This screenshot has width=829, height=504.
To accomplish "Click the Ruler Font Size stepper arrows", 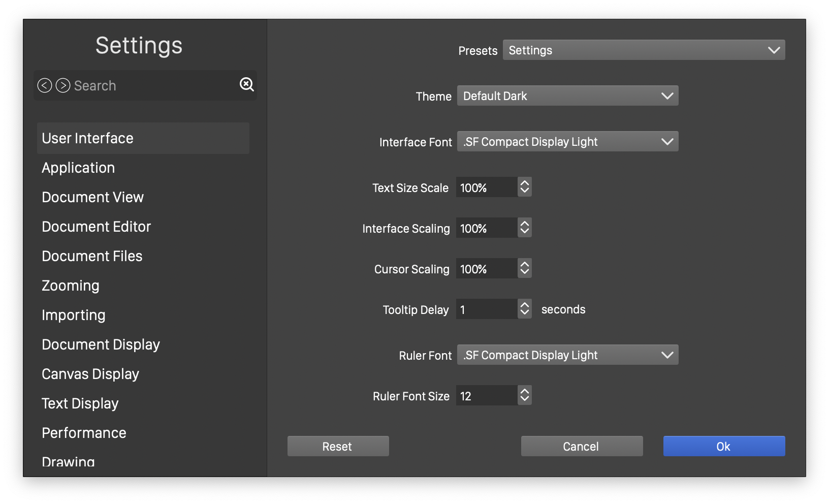I will click(525, 395).
